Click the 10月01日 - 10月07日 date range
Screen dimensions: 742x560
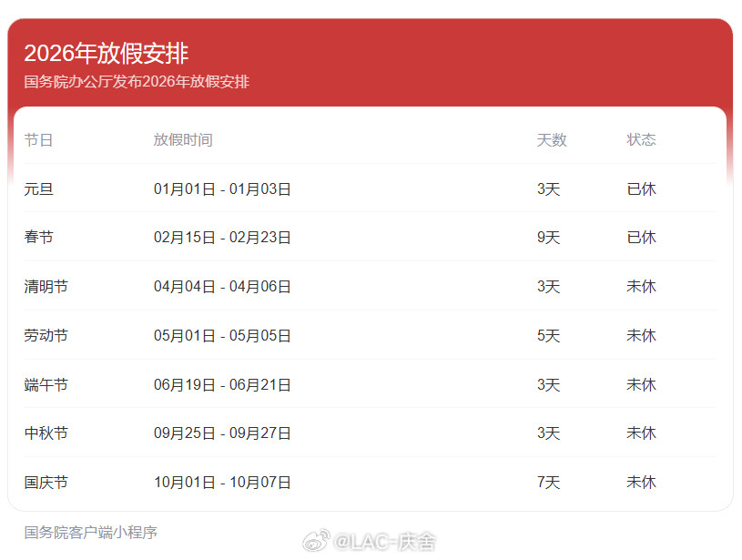[x=222, y=483]
